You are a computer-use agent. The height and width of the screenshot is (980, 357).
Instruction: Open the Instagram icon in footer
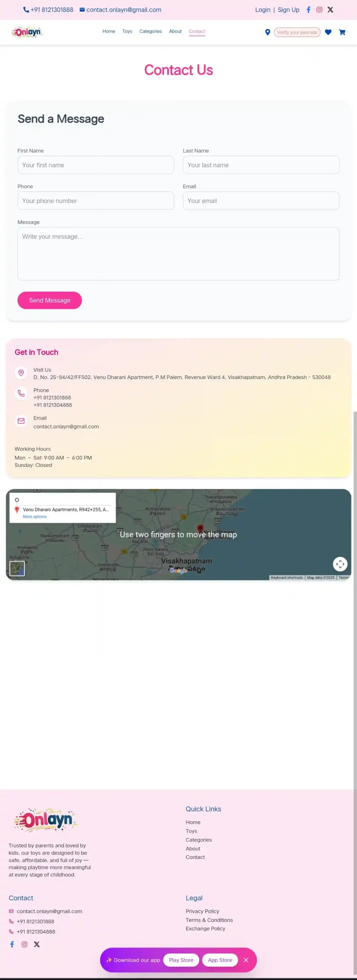(24, 944)
